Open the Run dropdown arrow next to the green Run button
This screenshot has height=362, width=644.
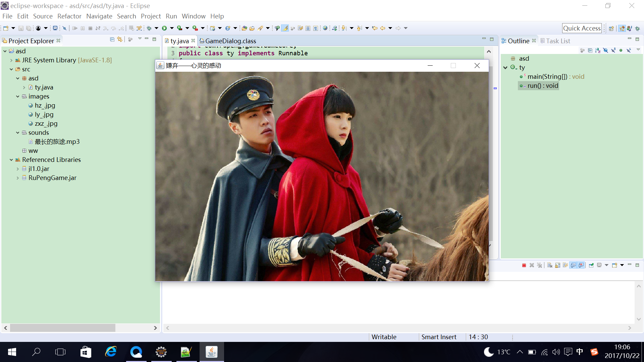coord(172,28)
